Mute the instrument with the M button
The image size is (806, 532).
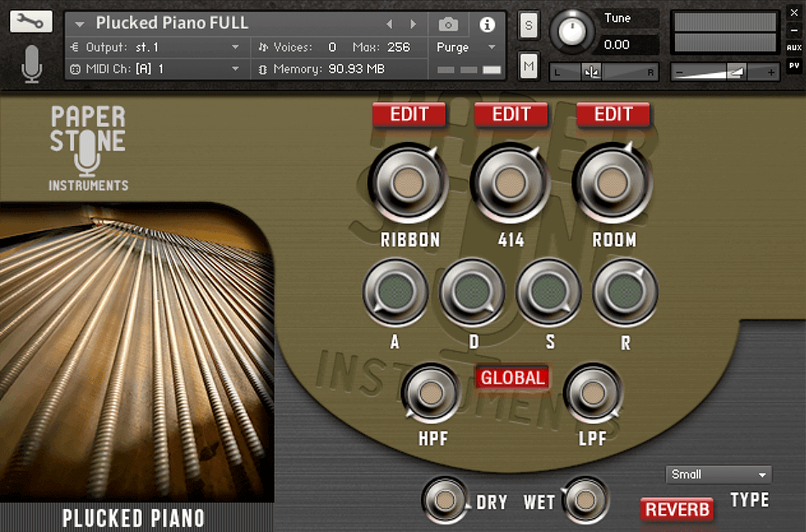point(528,65)
